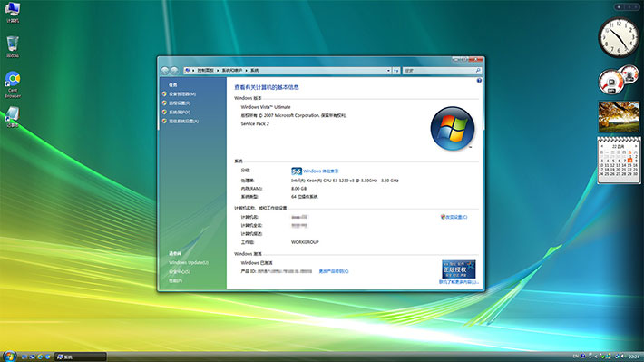644x362 pixels.
Task: Click the clock gadget in sidebar
Action: (x=618, y=37)
